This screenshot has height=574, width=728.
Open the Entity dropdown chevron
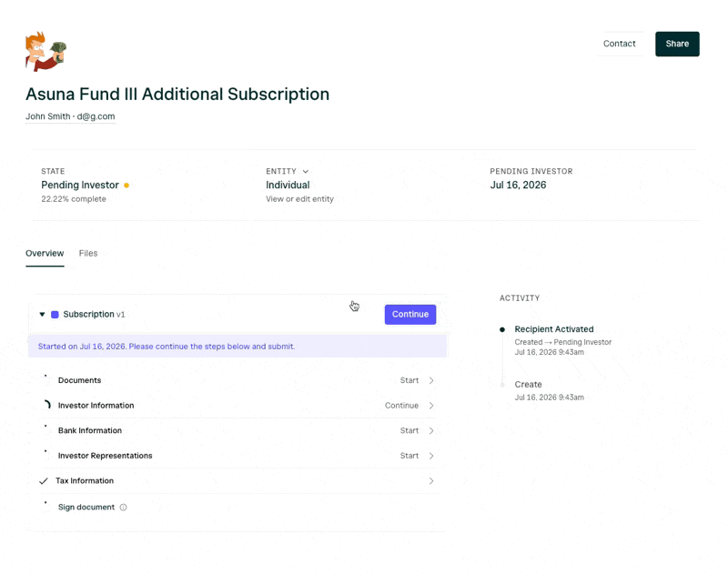point(306,172)
